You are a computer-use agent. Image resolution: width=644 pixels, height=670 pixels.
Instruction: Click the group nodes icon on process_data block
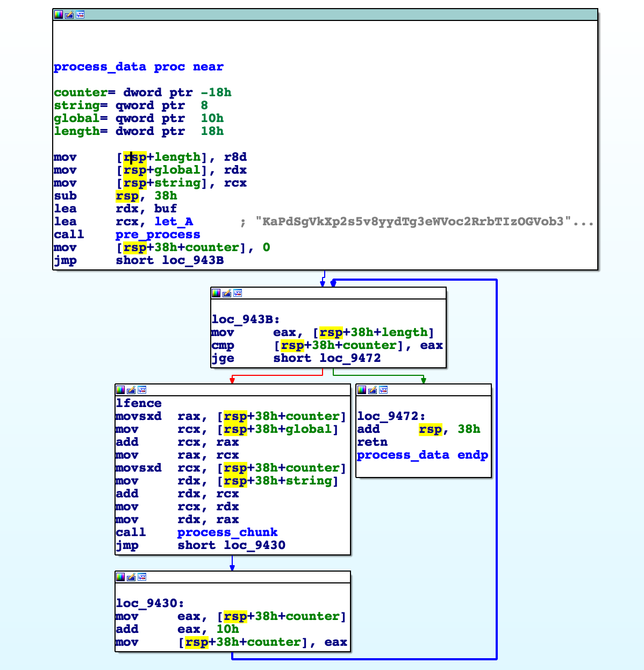pyautogui.click(x=80, y=15)
